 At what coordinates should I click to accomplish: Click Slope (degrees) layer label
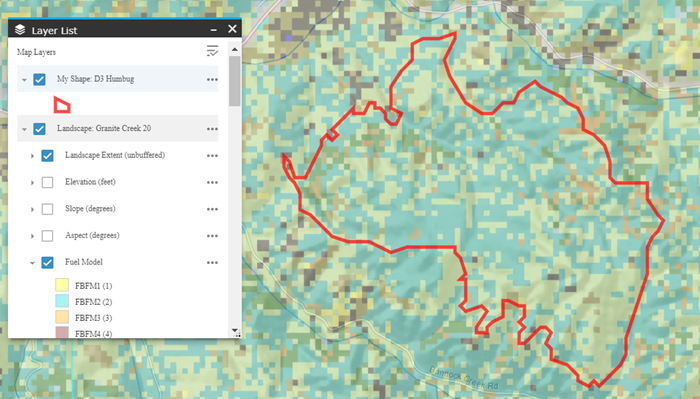(x=90, y=209)
